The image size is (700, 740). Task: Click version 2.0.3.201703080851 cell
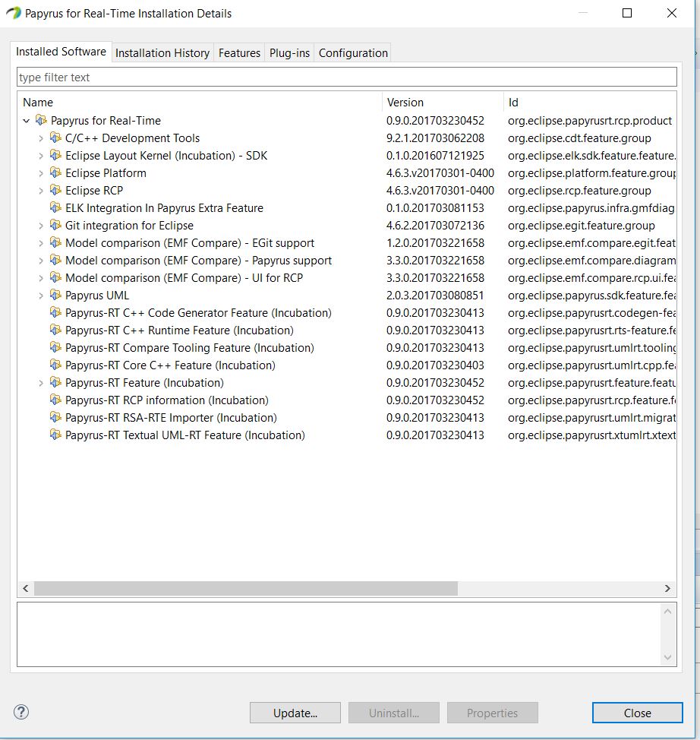click(x=435, y=295)
